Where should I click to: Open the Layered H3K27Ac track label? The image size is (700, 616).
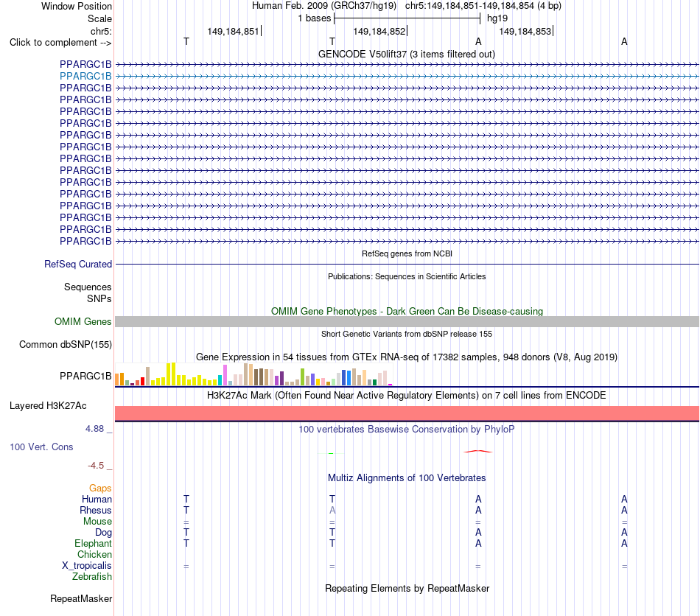coord(48,406)
